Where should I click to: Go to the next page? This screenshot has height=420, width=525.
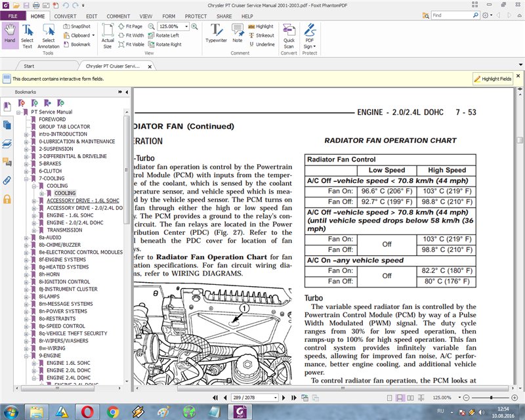pyautogui.click(x=283, y=398)
